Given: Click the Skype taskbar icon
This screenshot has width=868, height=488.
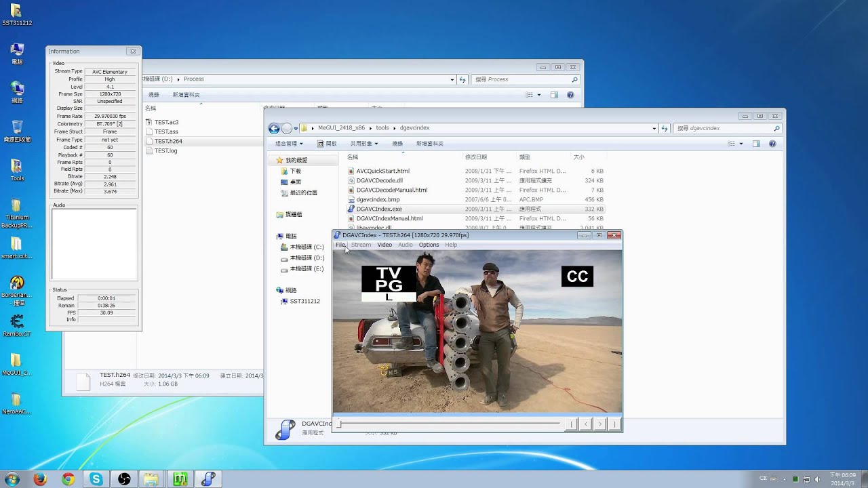Looking at the screenshot, I should [x=96, y=479].
